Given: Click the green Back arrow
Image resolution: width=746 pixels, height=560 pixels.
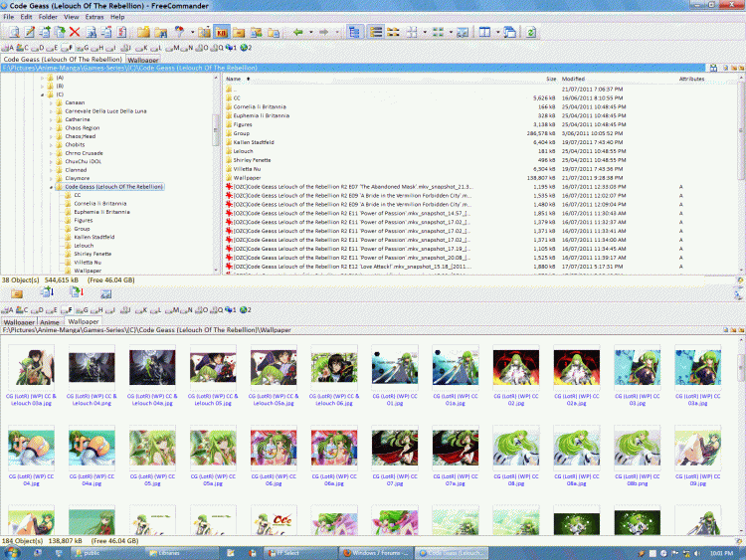Looking at the screenshot, I should (298, 32).
